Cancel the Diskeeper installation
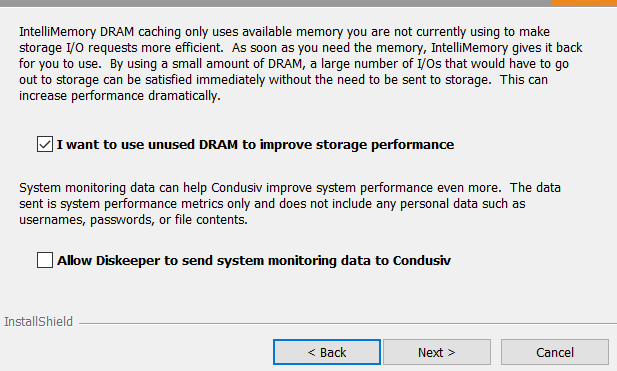617x371 pixels. tap(555, 352)
